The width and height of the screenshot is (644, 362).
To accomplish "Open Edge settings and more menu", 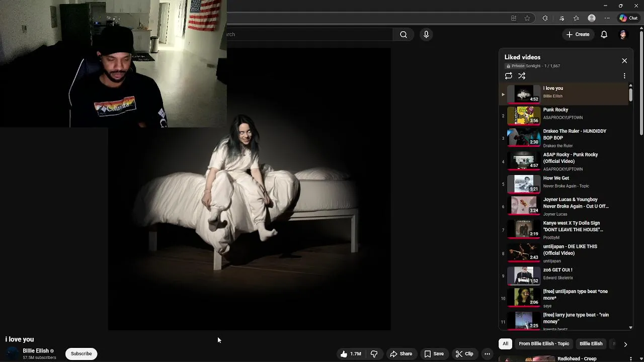I will click(607, 18).
